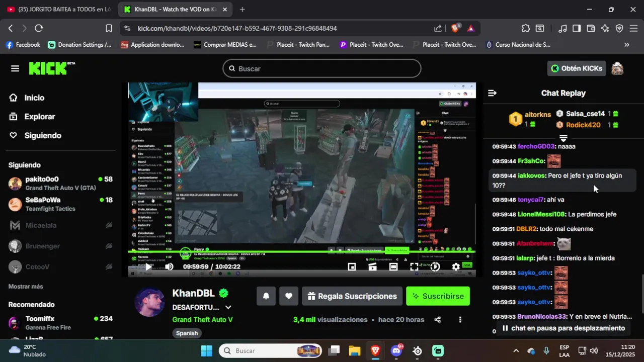Toggle theater mode
This screenshot has height=362, width=644.
pyautogui.click(x=393, y=267)
